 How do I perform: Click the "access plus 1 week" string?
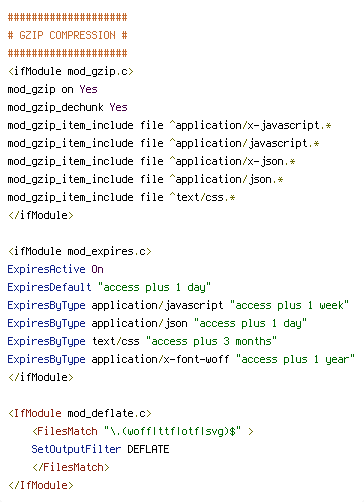point(290,305)
